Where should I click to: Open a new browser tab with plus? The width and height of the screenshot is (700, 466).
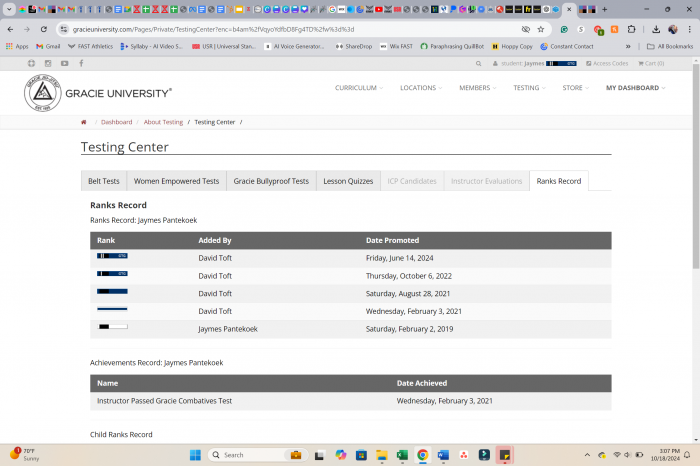604,9
